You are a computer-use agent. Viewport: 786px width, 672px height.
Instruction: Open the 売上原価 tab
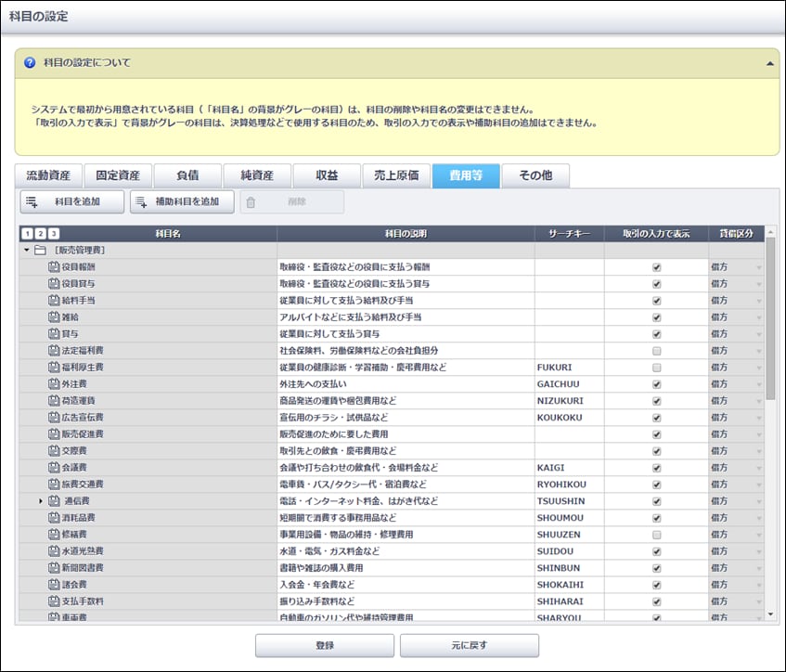pyautogui.click(x=396, y=175)
